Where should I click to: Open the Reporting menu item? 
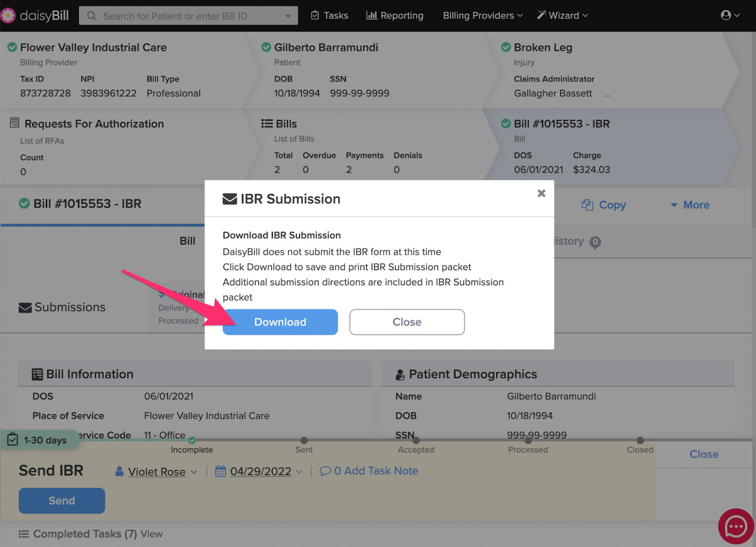click(395, 16)
